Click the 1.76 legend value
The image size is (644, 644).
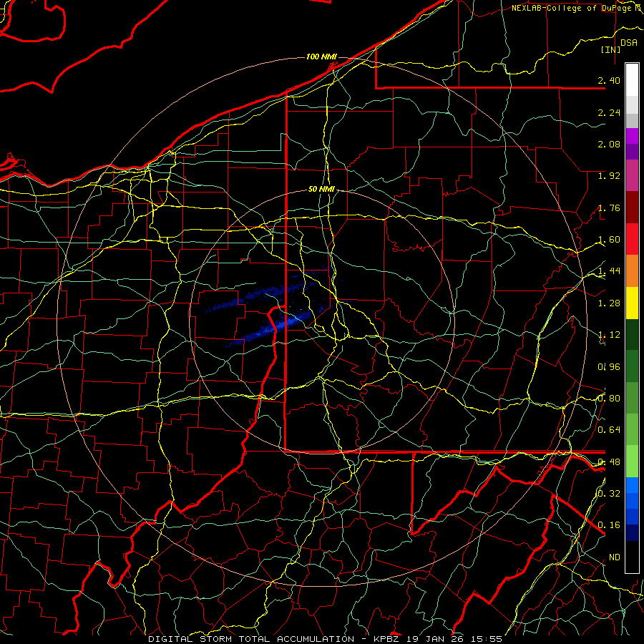click(x=609, y=208)
